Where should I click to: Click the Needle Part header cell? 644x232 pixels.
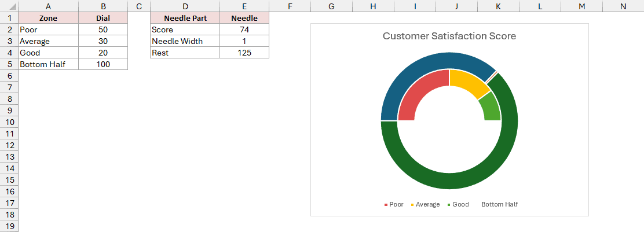click(x=185, y=18)
